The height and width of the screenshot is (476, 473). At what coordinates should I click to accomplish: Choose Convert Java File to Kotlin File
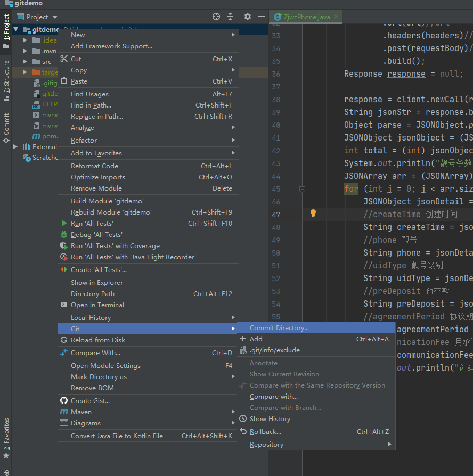click(x=148, y=436)
